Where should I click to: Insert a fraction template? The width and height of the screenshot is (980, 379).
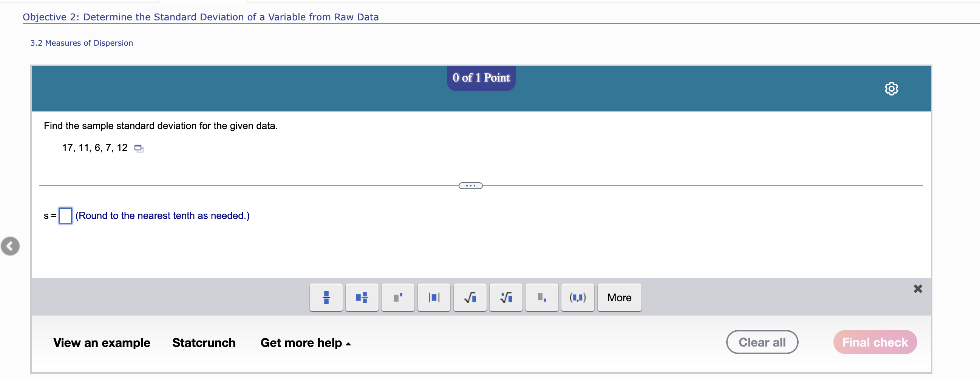coord(326,297)
